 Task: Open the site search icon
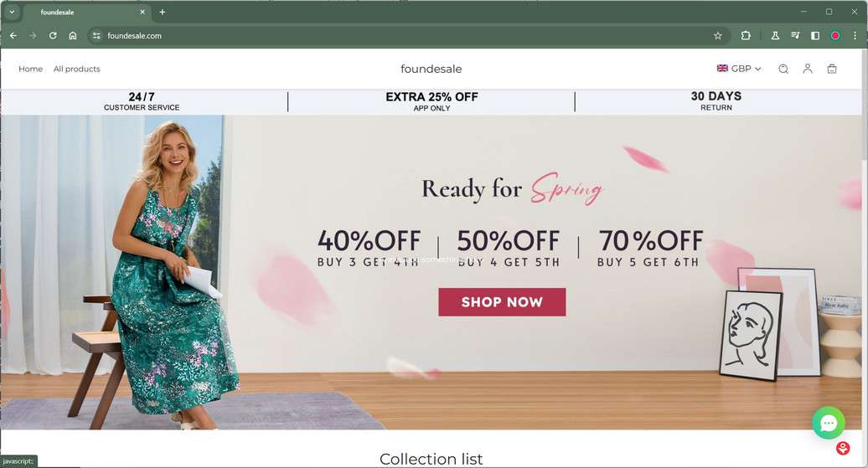[x=783, y=69]
